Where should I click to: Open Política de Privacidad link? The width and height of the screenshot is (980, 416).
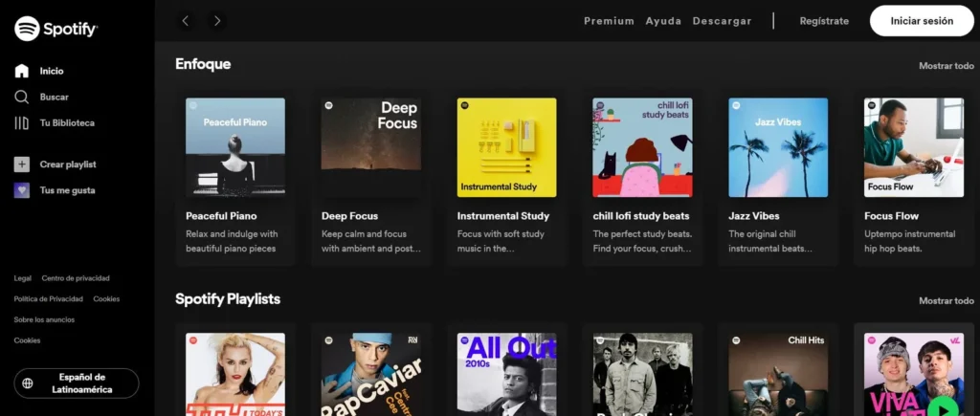pyautogui.click(x=49, y=298)
